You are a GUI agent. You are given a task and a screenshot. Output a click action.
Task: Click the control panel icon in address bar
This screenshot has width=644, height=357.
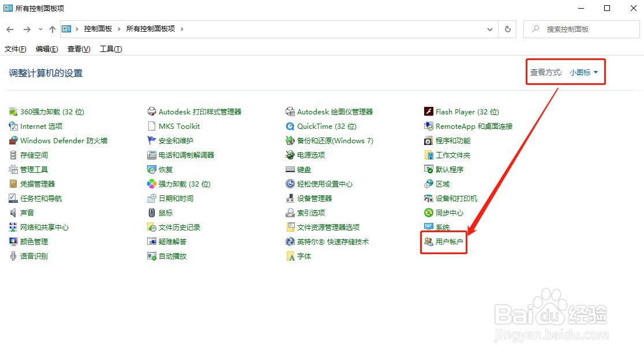(66, 29)
